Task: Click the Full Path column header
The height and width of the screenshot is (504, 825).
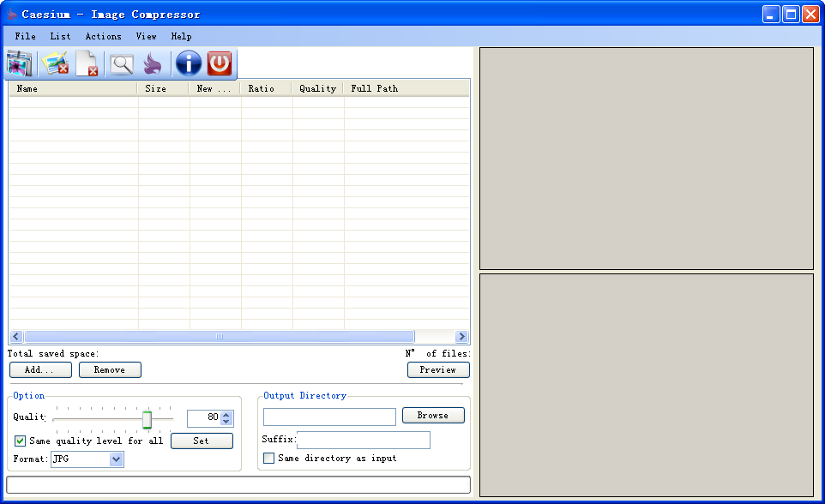Action: click(x=406, y=88)
